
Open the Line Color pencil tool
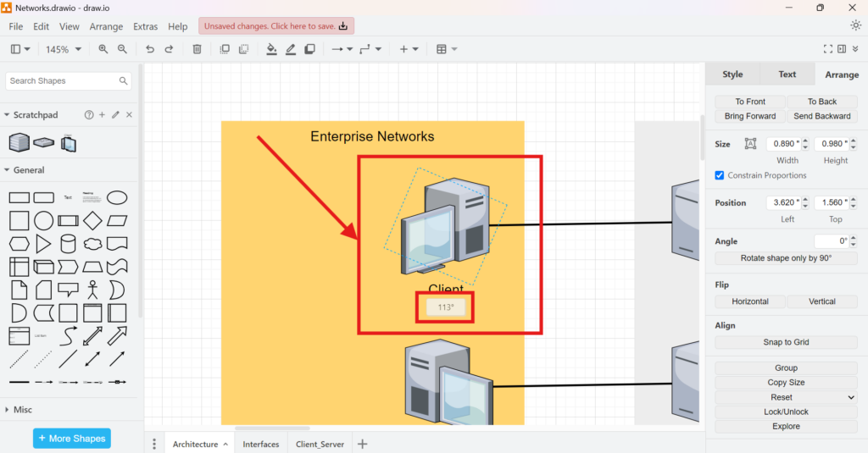(291, 49)
